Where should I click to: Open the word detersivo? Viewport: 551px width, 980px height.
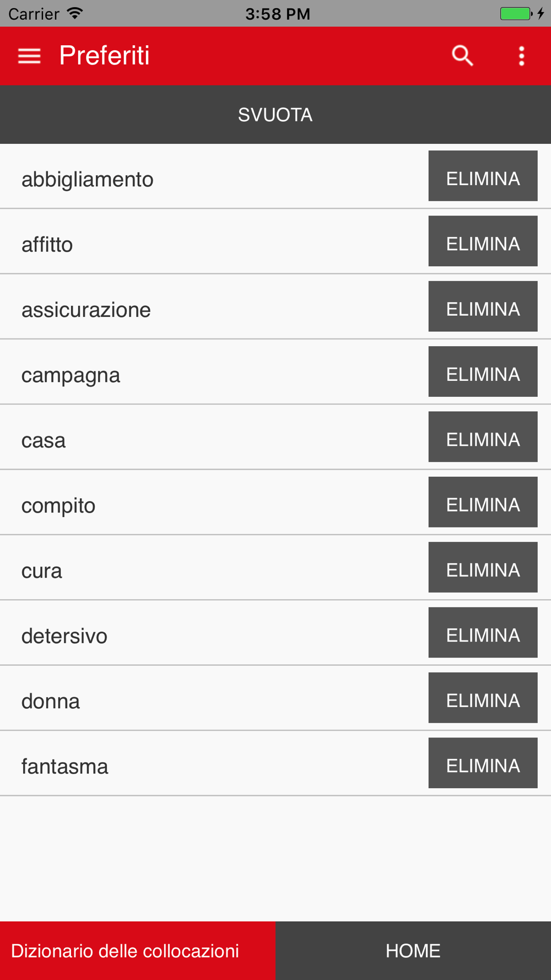[64, 636]
